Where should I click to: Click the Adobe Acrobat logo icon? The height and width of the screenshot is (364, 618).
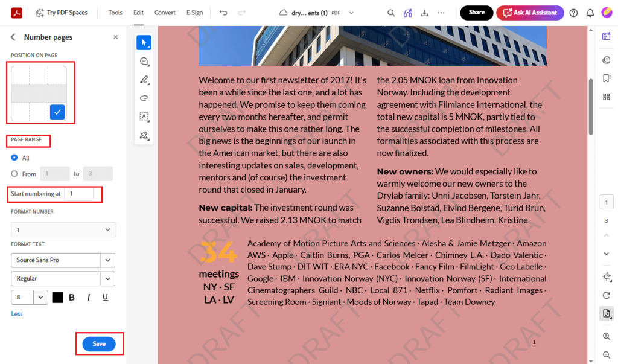pyautogui.click(x=16, y=13)
